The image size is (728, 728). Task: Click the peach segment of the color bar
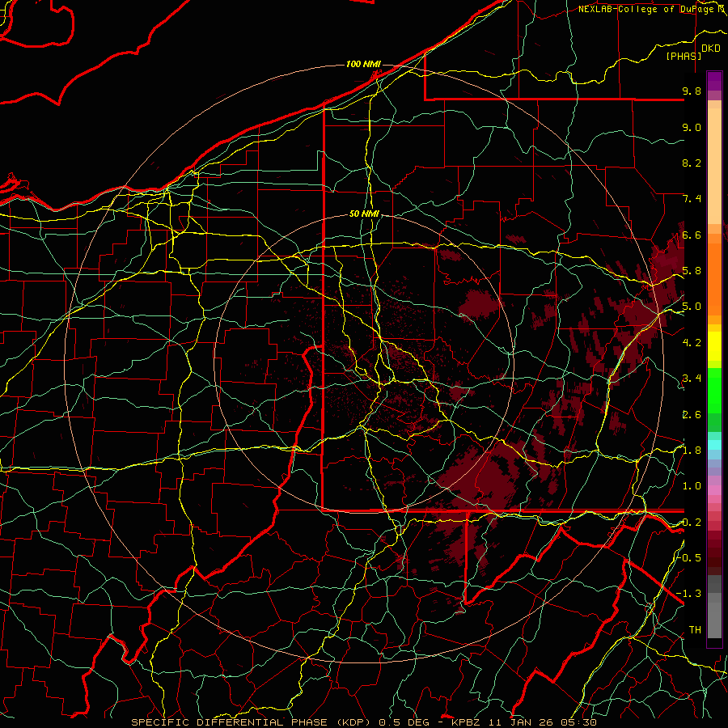(714, 166)
